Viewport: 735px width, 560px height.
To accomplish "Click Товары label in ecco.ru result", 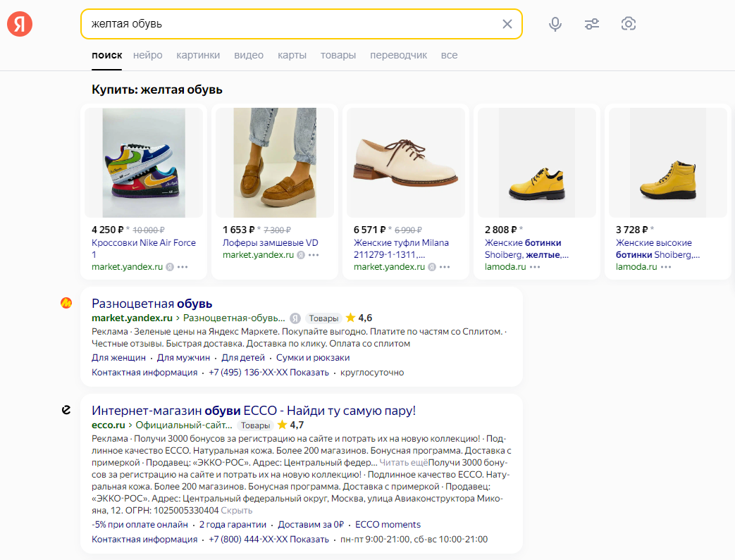I will (x=255, y=425).
